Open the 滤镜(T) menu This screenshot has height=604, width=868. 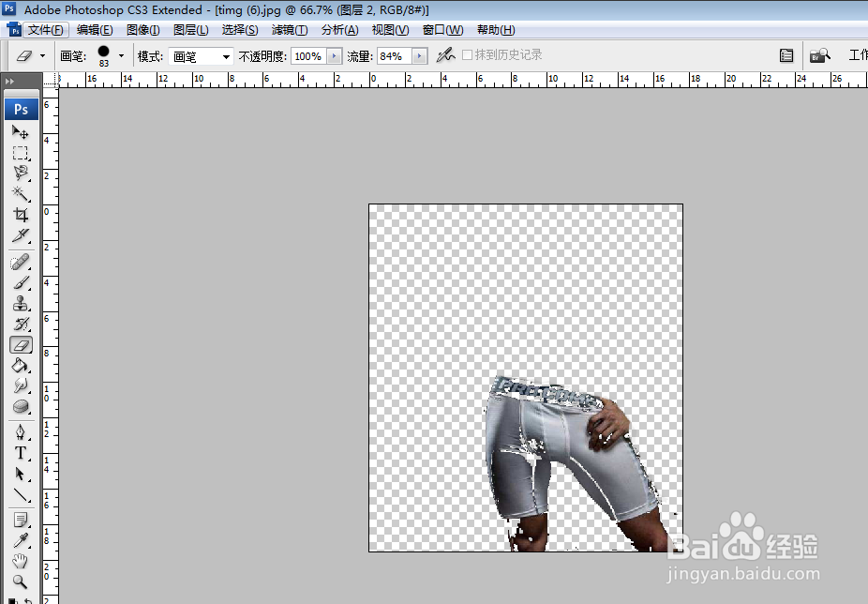(x=290, y=30)
